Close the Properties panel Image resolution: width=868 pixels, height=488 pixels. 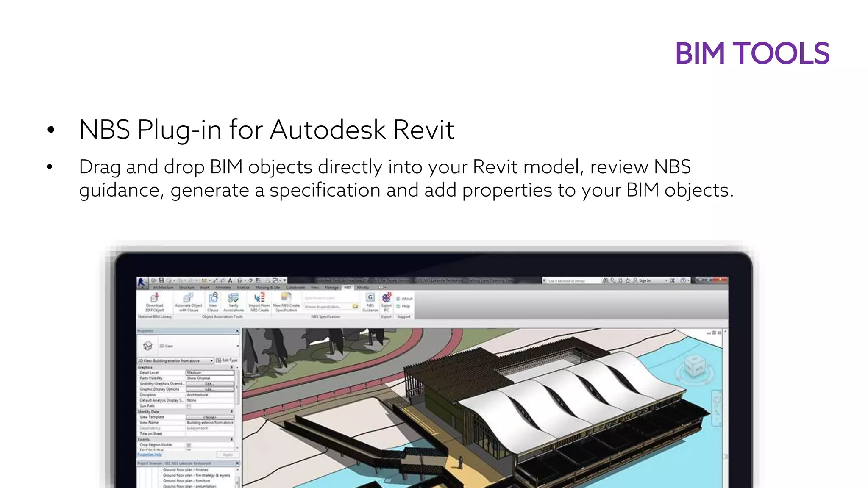pos(237,331)
